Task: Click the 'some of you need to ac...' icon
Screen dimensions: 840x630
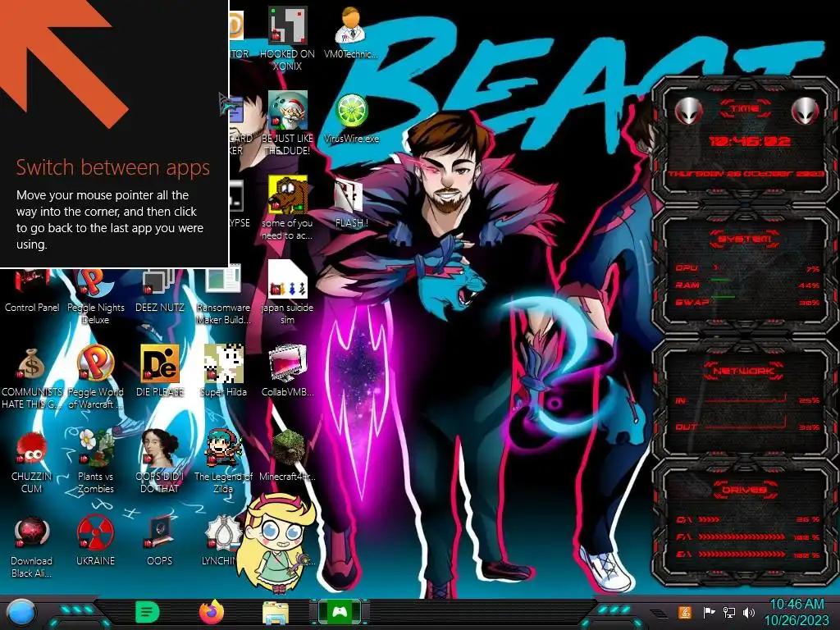Action: pyautogui.click(x=288, y=194)
